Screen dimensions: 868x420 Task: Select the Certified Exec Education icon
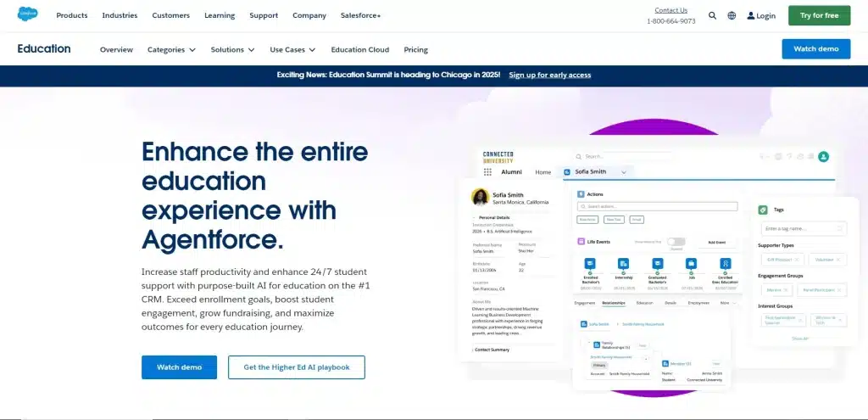(x=726, y=263)
